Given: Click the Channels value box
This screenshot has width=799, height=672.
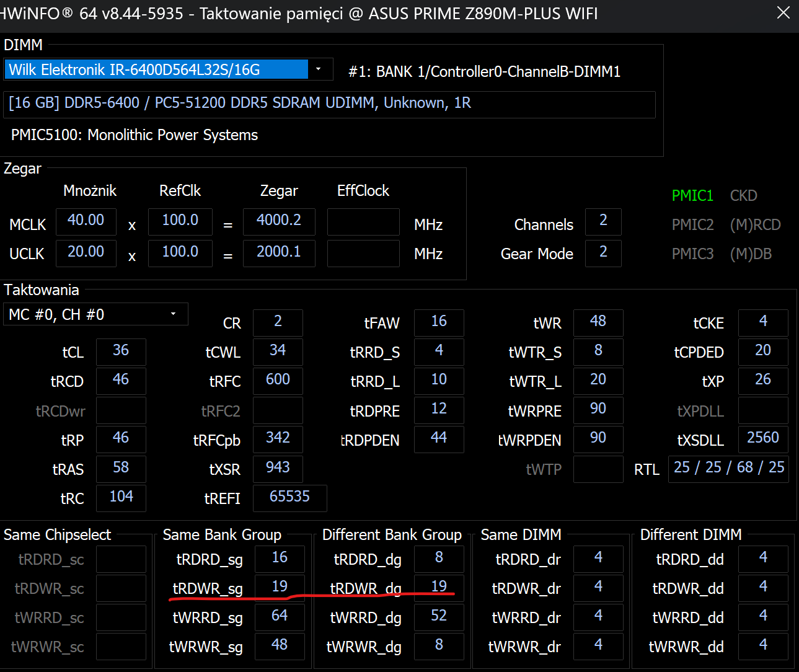Looking at the screenshot, I should (603, 221).
